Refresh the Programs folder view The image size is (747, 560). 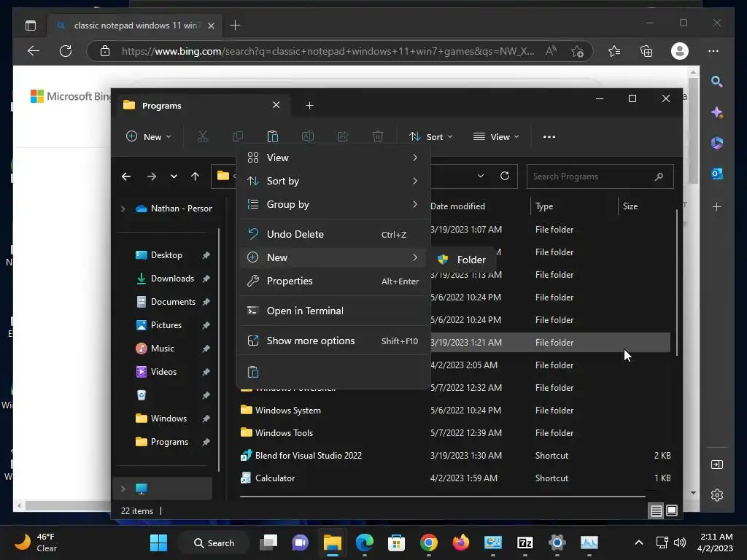click(x=505, y=176)
